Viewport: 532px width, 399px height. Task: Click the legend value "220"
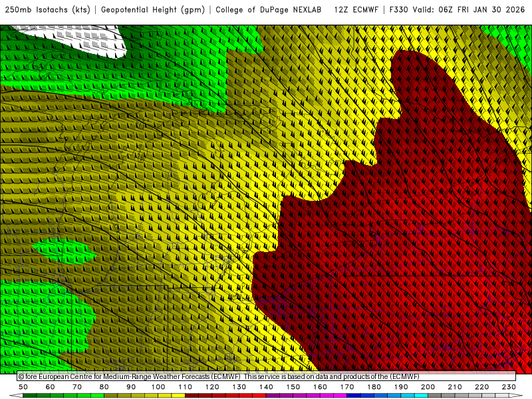[481, 387]
